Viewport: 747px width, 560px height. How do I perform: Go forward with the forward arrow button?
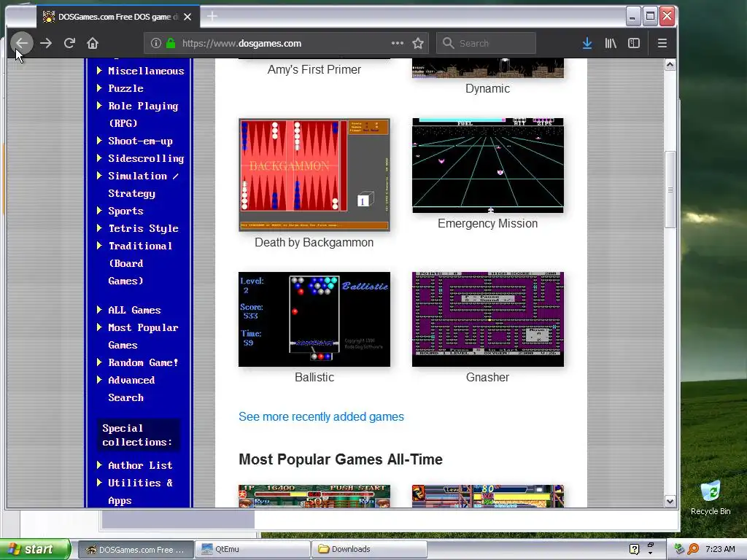[x=46, y=43]
